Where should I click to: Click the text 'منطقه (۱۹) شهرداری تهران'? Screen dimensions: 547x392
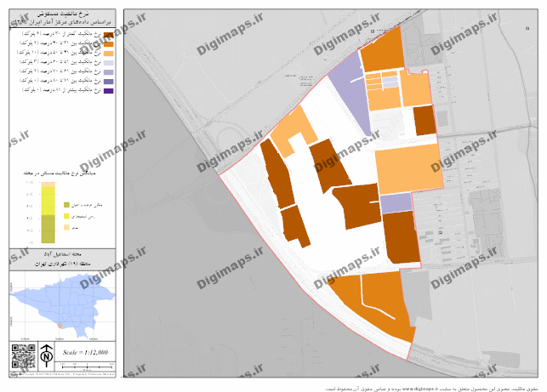62,264
